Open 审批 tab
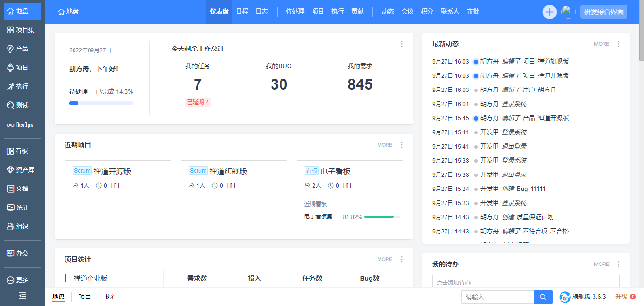Screen dimensions: 644x306 pyautogui.click(x=473, y=12)
